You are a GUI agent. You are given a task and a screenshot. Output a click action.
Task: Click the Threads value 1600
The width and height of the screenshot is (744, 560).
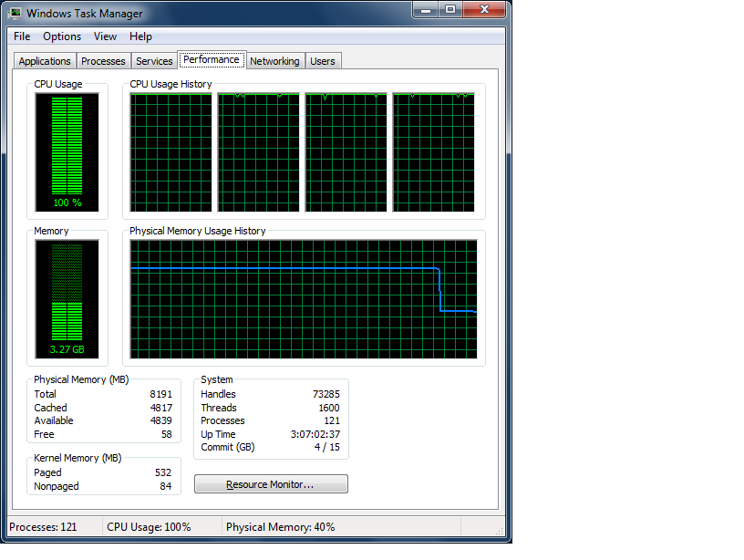click(x=329, y=408)
